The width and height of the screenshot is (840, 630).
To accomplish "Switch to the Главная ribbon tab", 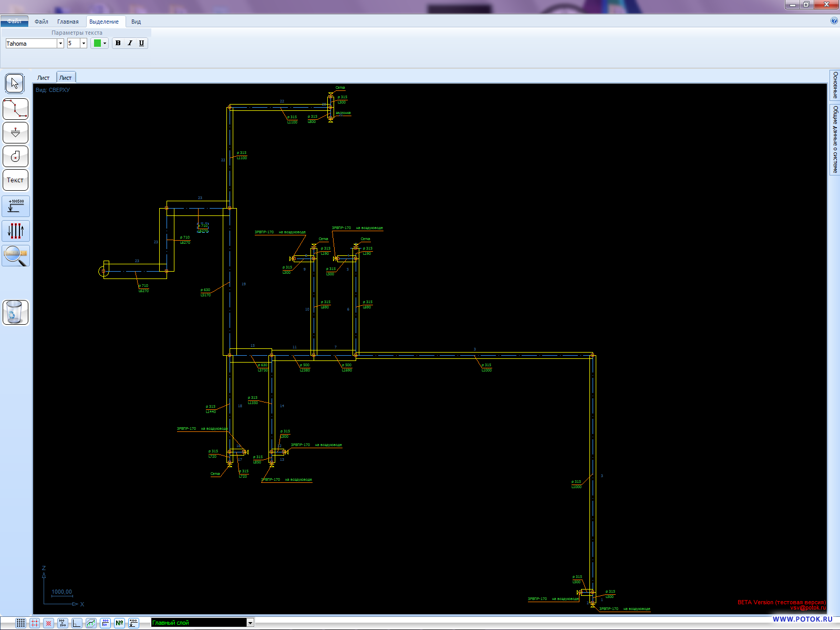I will [x=68, y=22].
